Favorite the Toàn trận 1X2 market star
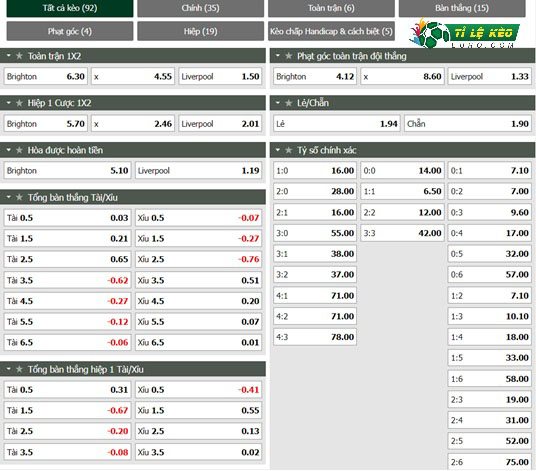This screenshot has width=536, height=471. [x=19, y=56]
